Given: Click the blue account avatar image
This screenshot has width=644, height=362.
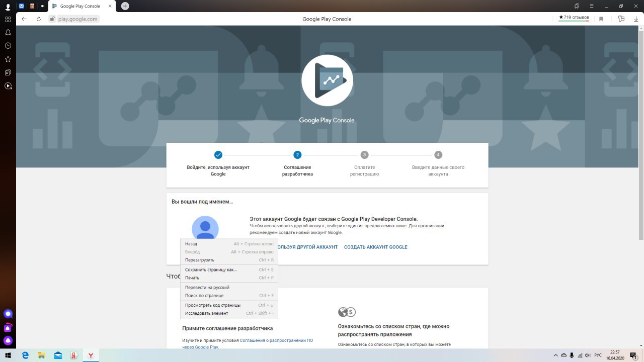Looking at the screenshot, I should pos(205,228).
